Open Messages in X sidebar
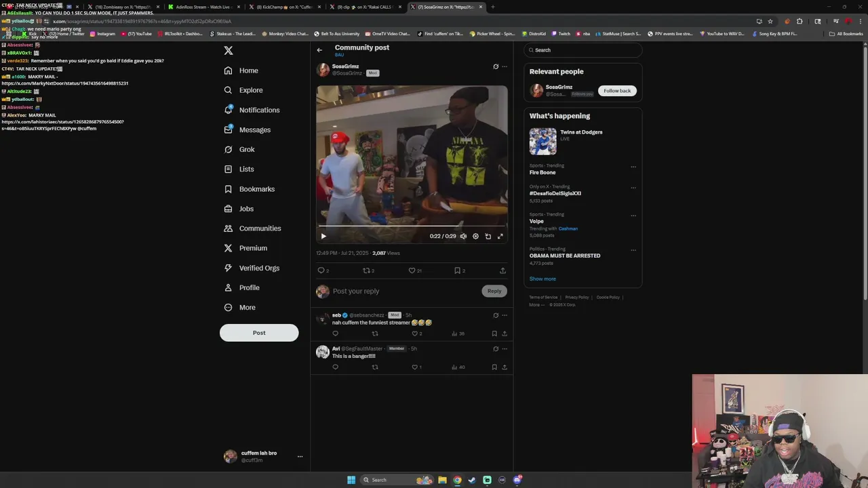Viewport: 868px width, 488px height. (x=248, y=129)
